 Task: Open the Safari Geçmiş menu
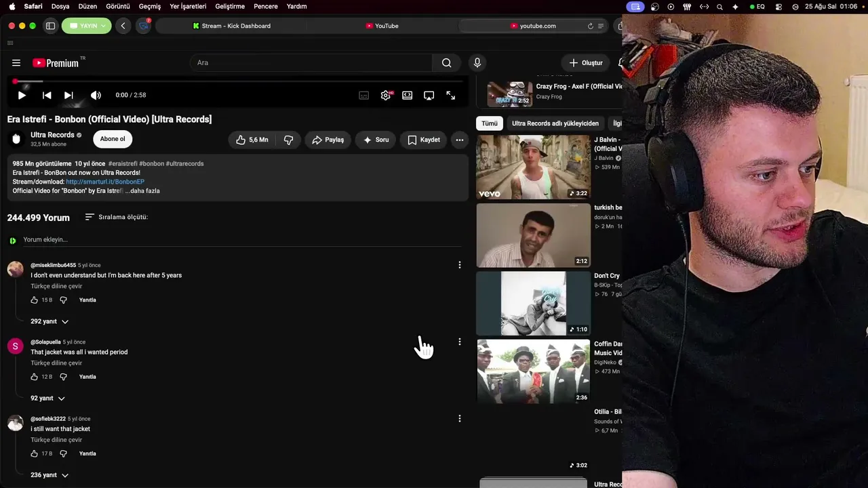[x=150, y=6]
